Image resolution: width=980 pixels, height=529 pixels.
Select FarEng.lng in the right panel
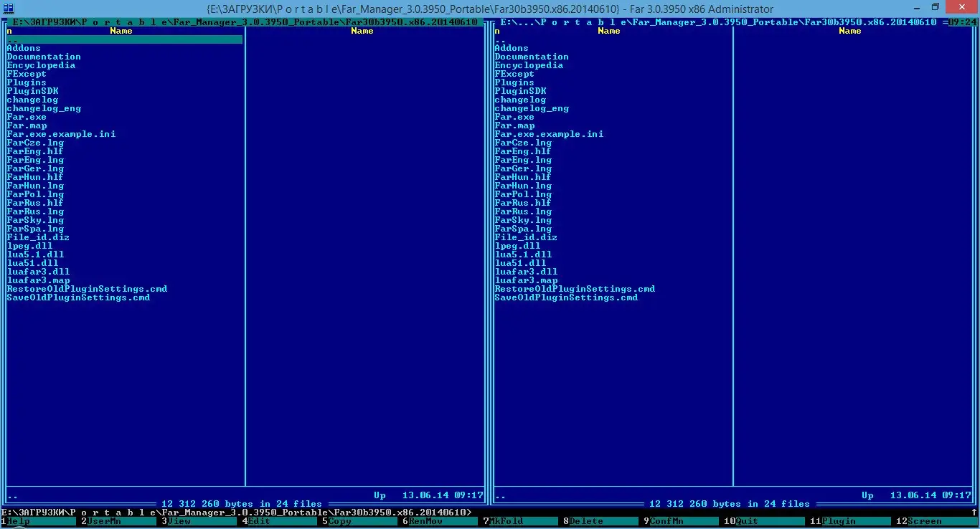tap(523, 160)
